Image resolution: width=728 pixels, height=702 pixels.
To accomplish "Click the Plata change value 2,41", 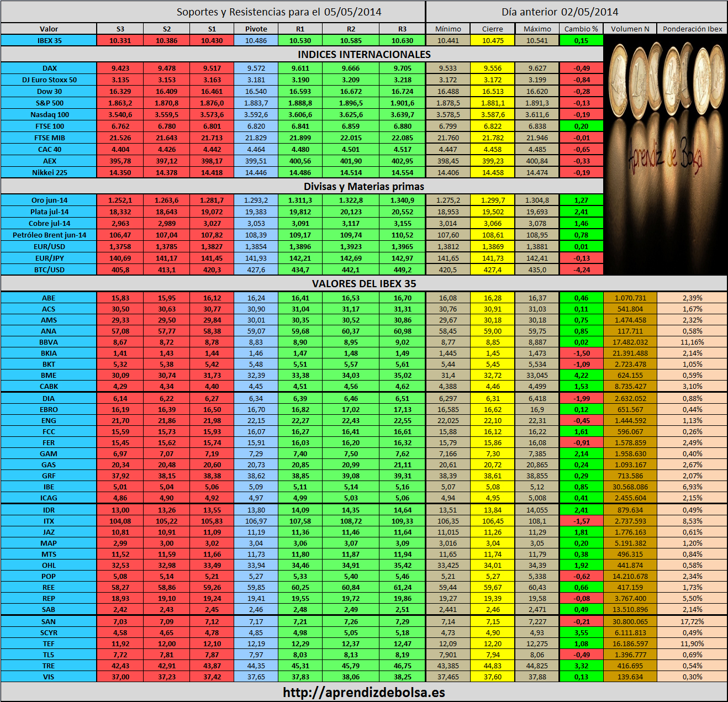I will [581, 212].
